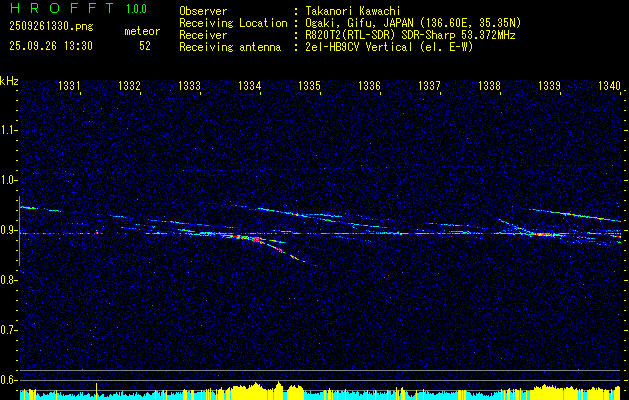Click the 0.8 kHz frequency label

coord(8,280)
